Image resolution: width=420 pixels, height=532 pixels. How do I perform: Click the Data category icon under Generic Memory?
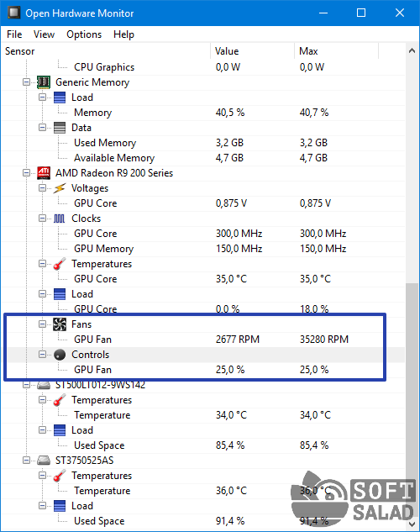pyautogui.click(x=60, y=128)
